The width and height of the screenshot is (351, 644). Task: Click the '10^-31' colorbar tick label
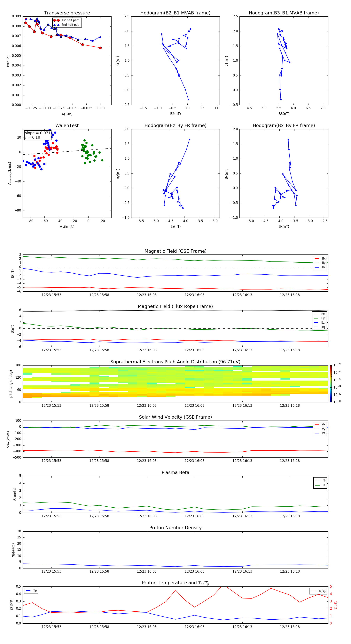tap(337, 402)
